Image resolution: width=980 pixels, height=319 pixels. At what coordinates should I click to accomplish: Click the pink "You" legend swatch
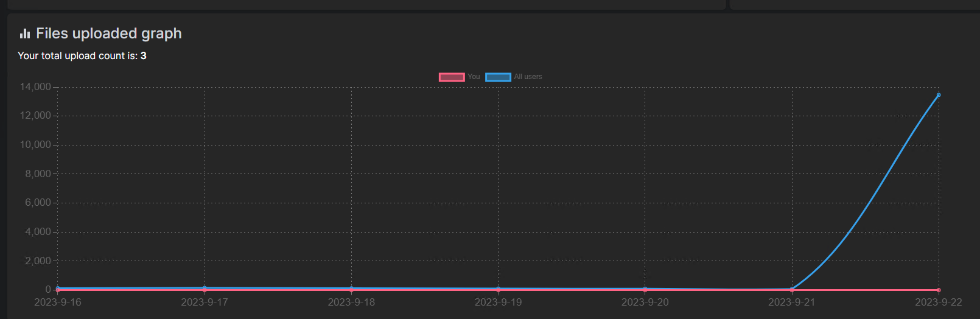[x=452, y=77]
